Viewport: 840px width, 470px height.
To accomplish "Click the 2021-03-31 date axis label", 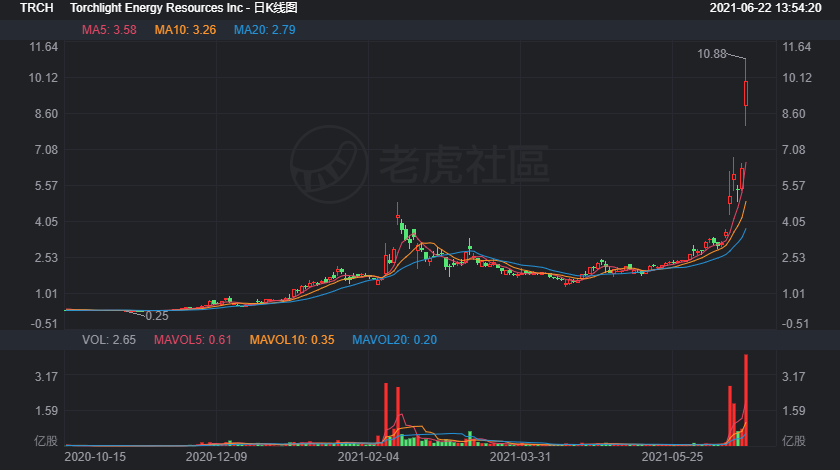I will point(520,457).
